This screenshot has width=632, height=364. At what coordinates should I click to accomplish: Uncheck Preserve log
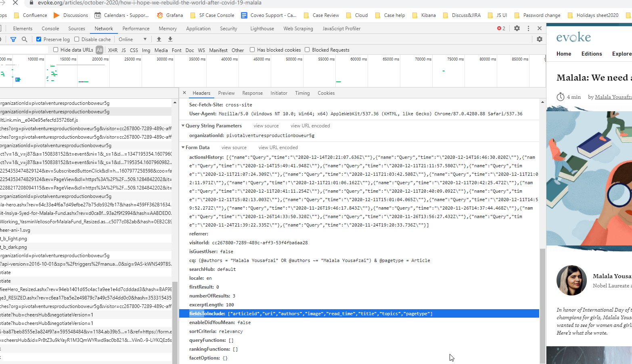tap(38, 39)
